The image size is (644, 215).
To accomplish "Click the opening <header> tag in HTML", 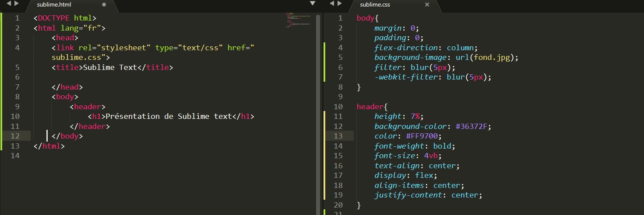I will coord(87,107).
